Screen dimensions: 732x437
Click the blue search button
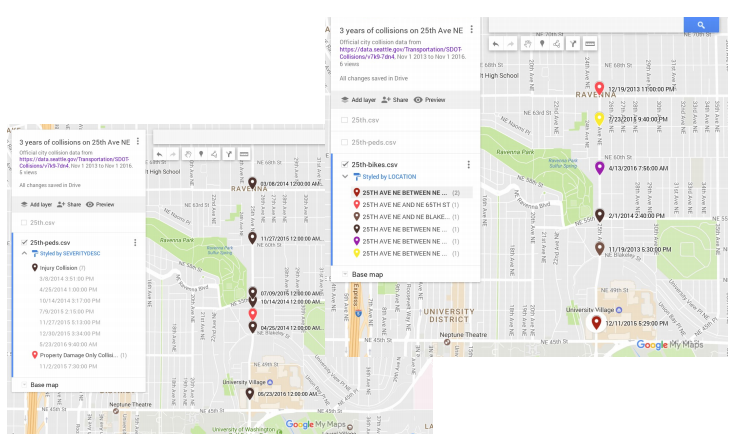tap(701, 25)
